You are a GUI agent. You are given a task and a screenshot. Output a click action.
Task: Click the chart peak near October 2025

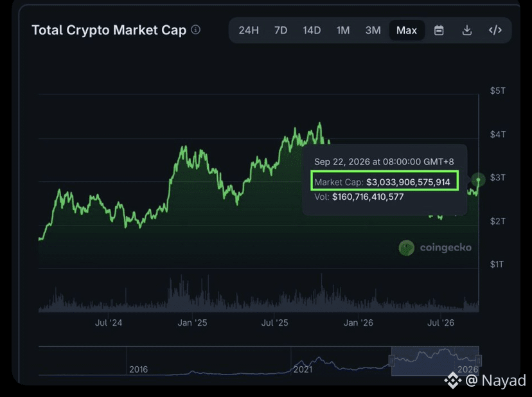pyautogui.click(x=319, y=123)
